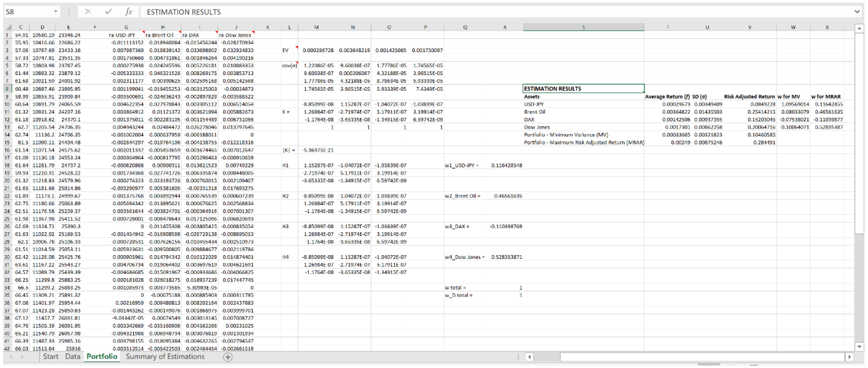Open the Name Box dropdown arrow

tap(56, 12)
